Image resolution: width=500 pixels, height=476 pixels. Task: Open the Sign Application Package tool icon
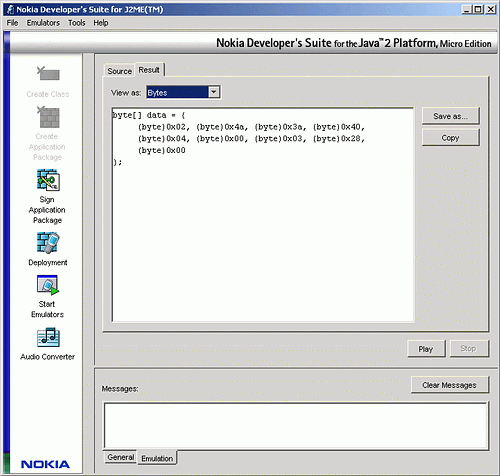48,180
